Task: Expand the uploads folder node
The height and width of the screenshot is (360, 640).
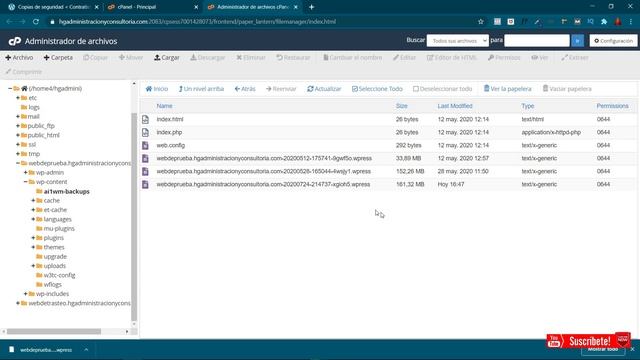Action: (33, 266)
